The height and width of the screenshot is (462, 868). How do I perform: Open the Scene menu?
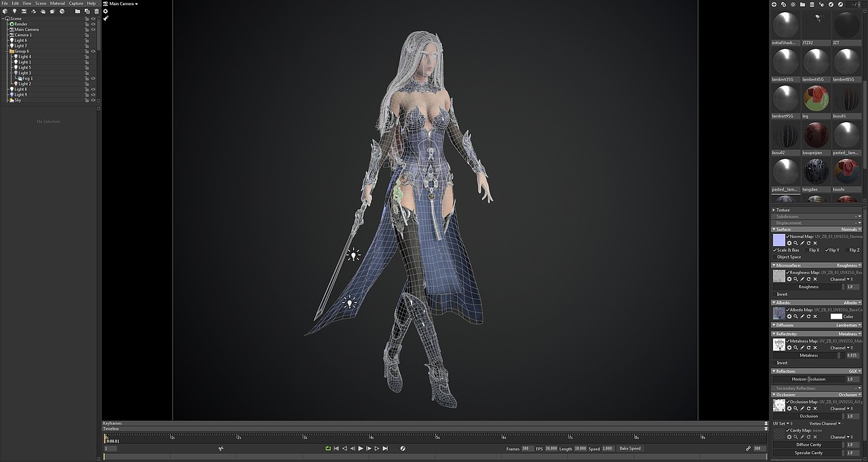(41, 3)
